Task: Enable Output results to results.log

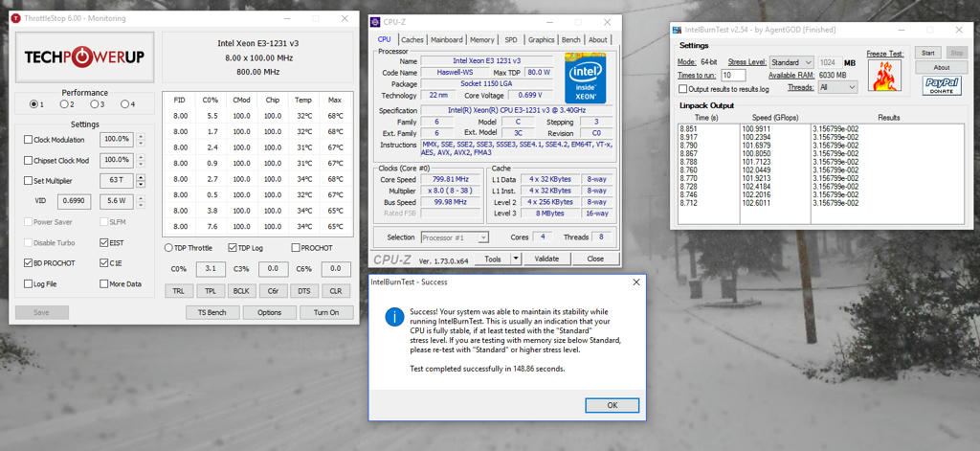Action: coord(683,89)
